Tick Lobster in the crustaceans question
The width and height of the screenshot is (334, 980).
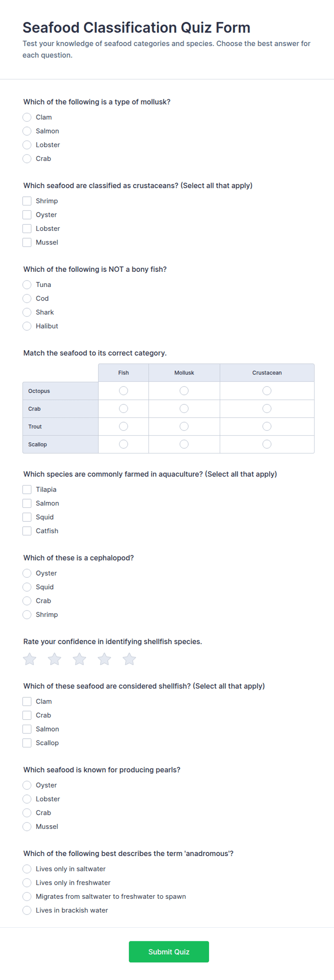[27, 229]
